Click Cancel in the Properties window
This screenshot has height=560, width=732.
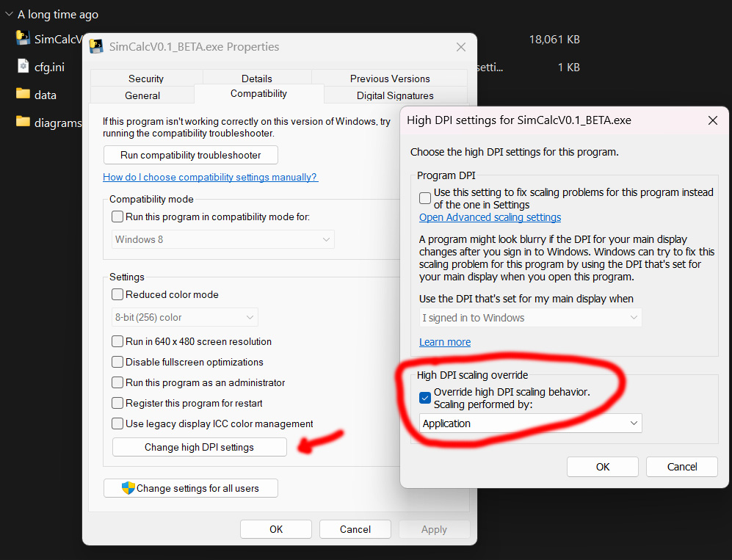355,529
